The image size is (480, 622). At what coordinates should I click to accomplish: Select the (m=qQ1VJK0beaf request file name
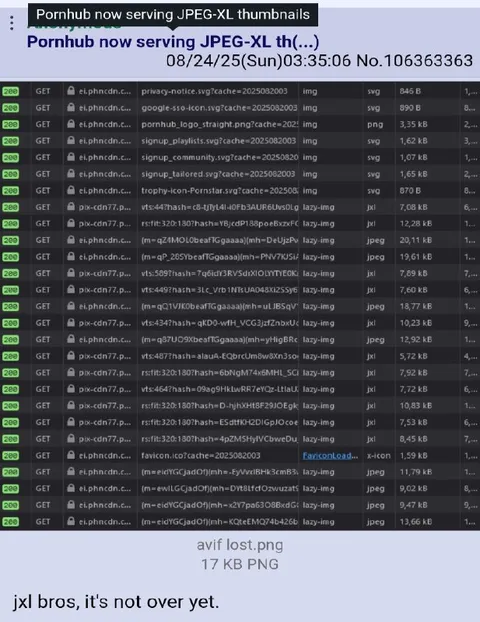[x=220, y=306]
